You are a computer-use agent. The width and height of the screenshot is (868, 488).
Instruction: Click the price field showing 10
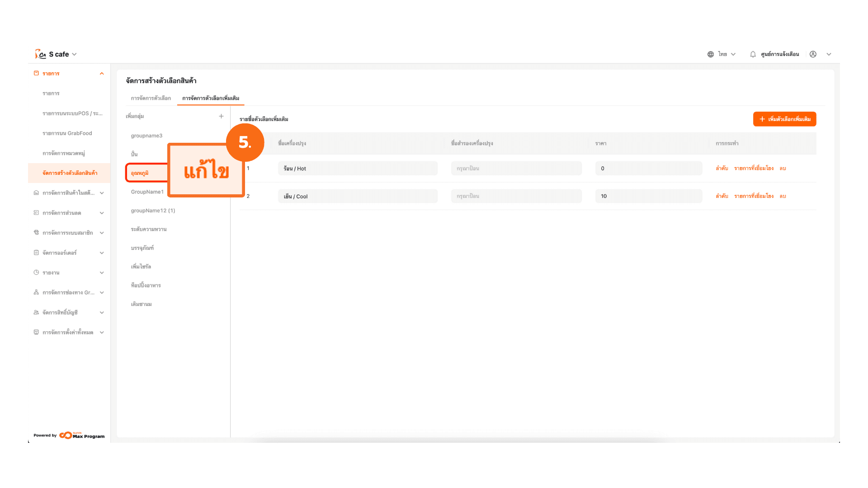(648, 196)
